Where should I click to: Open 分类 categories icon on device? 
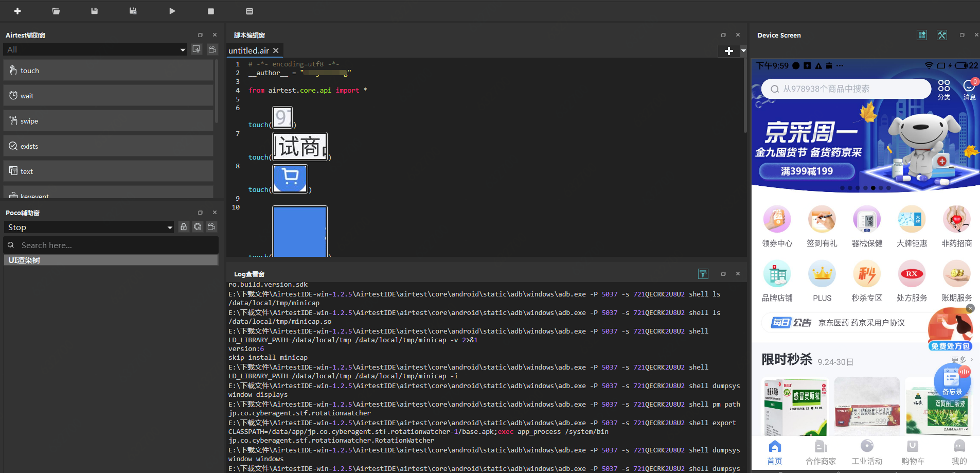pyautogui.click(x=944, y=90)
